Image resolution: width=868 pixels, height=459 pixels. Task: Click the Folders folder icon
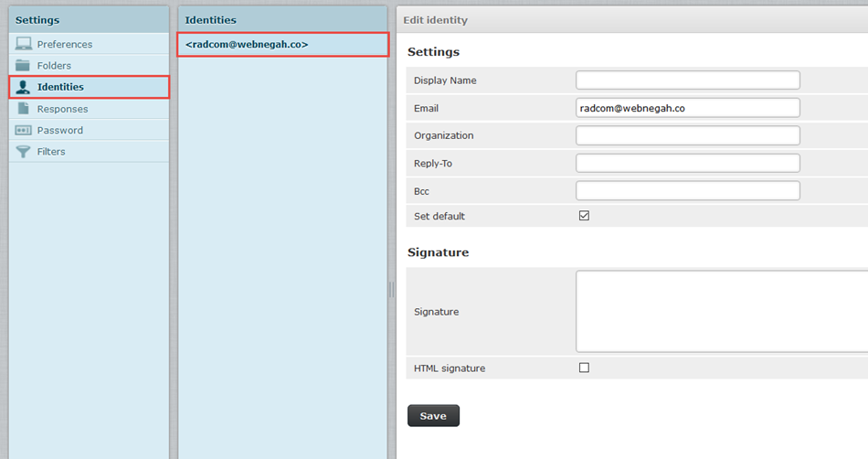(x=24, y=66)
